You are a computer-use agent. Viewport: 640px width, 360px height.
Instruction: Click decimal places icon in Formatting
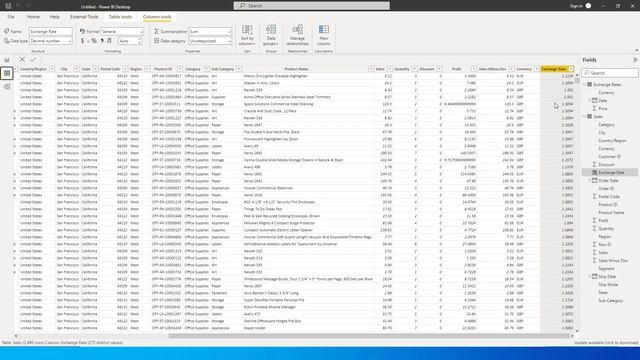(x=109, y=41)
